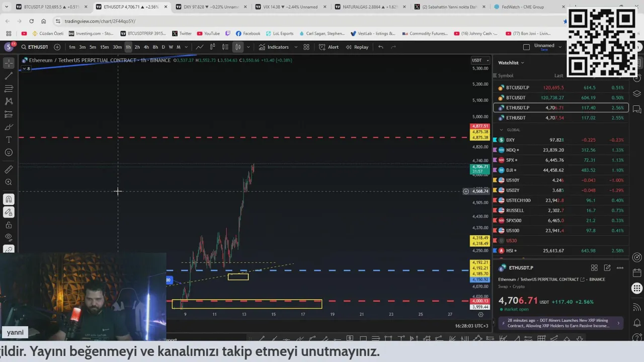This screenshot has height=362, width=644.
Task: Open the Unnamed layout menu
Action: [x=548, y=46]
